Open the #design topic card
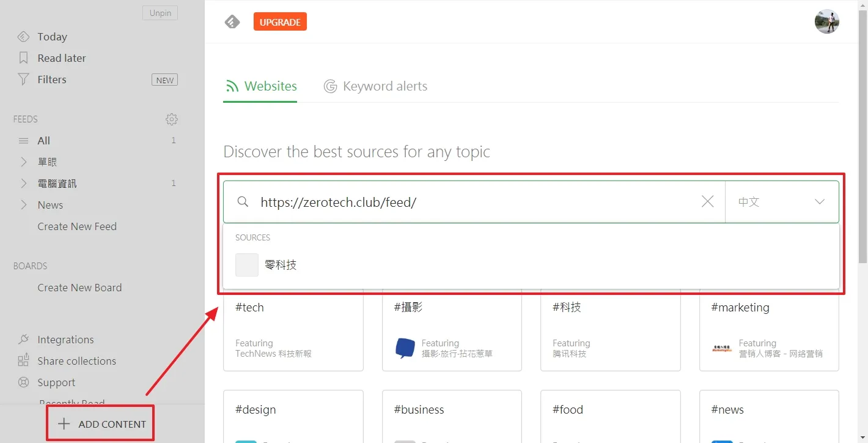 (x=293, y=417)
